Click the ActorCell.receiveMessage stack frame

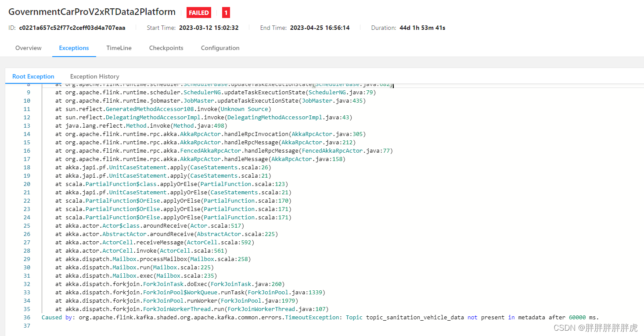coord(155,243)
